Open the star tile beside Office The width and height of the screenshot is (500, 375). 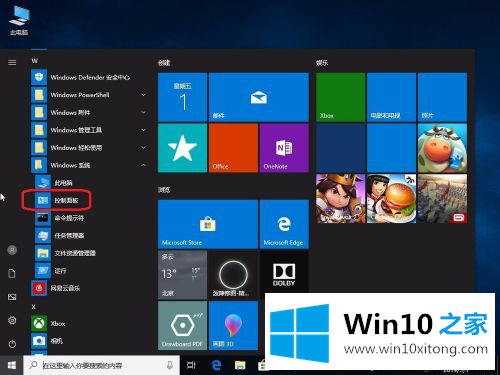(182, 148)
